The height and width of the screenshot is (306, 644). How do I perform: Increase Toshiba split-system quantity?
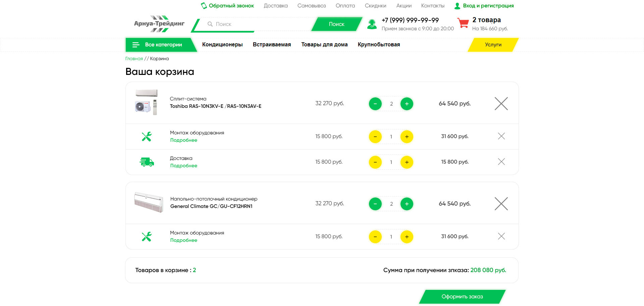(407, 104)
